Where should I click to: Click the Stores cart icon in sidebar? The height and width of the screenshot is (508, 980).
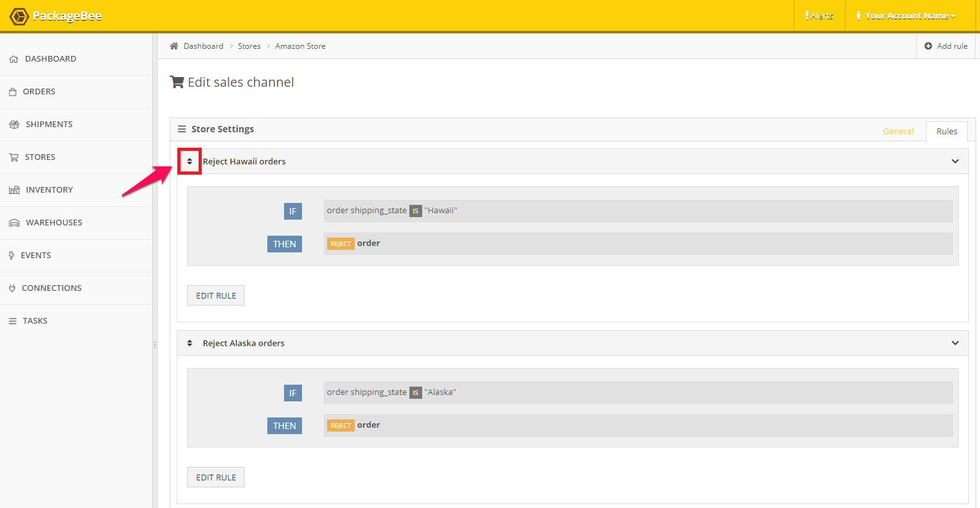pos(13,157)
